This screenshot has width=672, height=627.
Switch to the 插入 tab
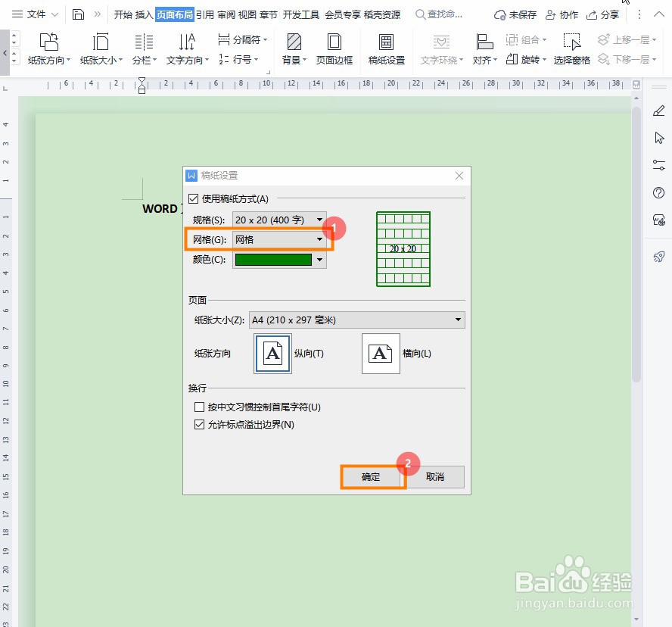(x=144, y=14)
